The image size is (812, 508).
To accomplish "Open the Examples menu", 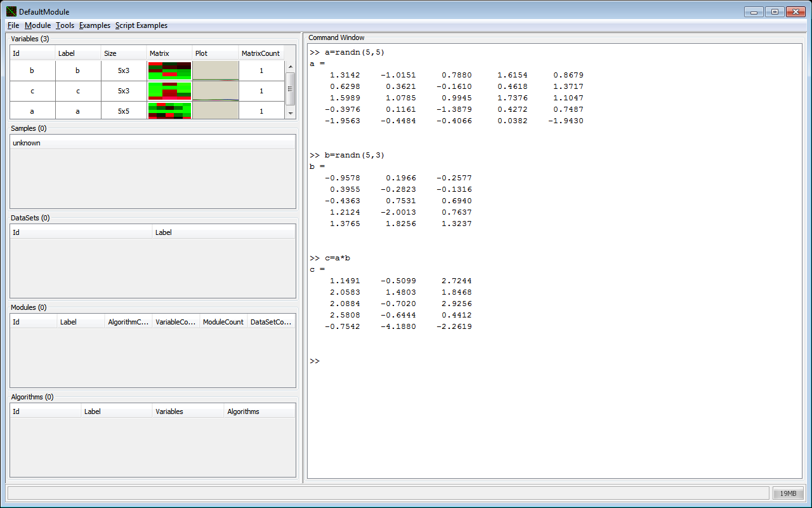I will coord(95,25).
